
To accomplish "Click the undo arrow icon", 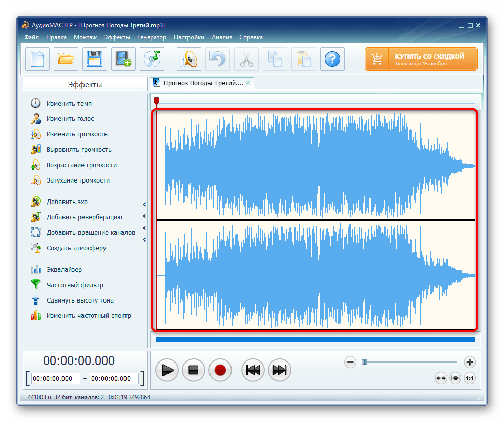I will (x=218, y=58).
